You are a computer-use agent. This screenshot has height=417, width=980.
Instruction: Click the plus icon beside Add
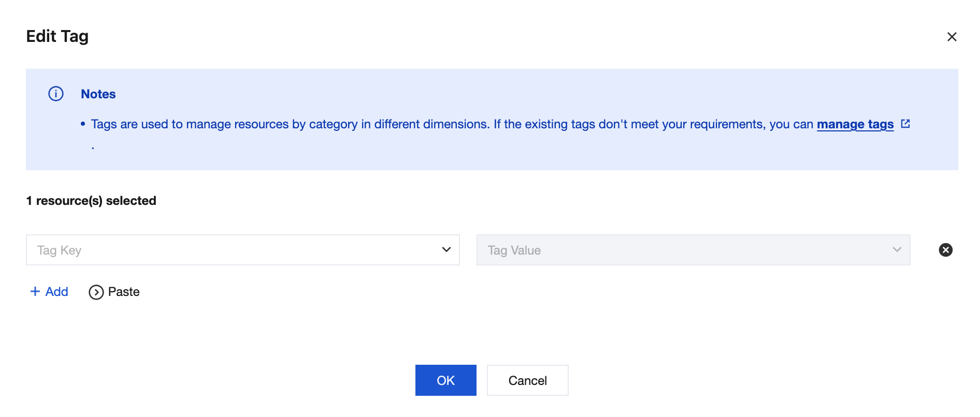point(35,291)
